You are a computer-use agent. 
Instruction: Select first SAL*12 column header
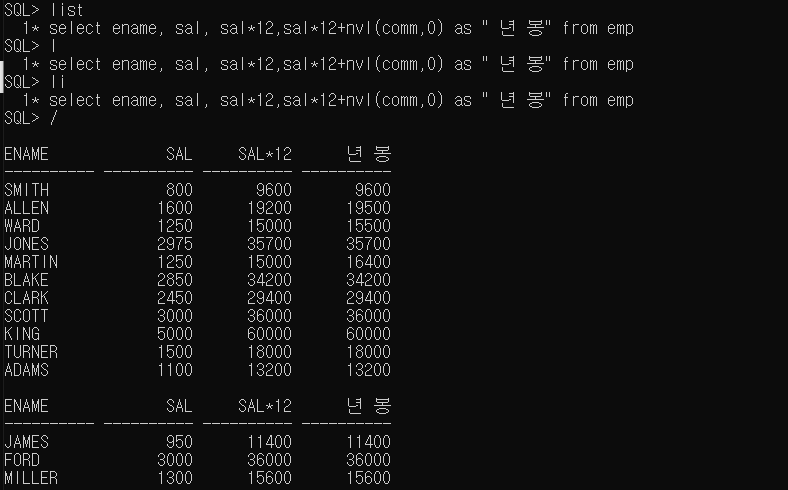coord(265,154)
